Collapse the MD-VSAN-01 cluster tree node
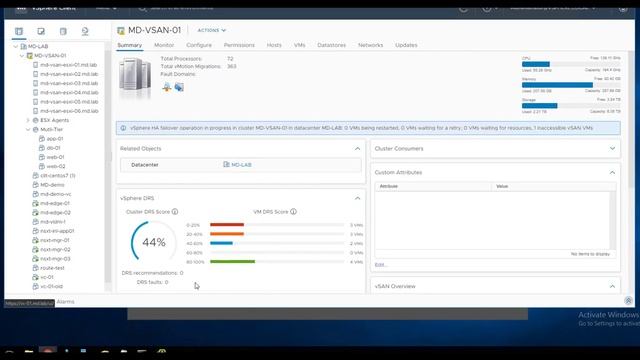Screen dimensions: 640x360 (22, 56)
